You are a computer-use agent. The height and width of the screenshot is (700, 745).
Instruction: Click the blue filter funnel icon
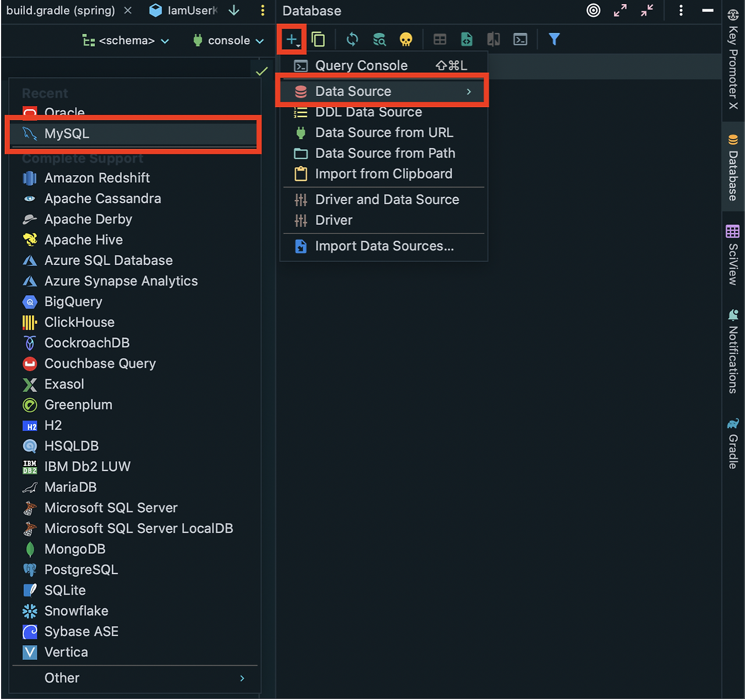coord(554,40)
